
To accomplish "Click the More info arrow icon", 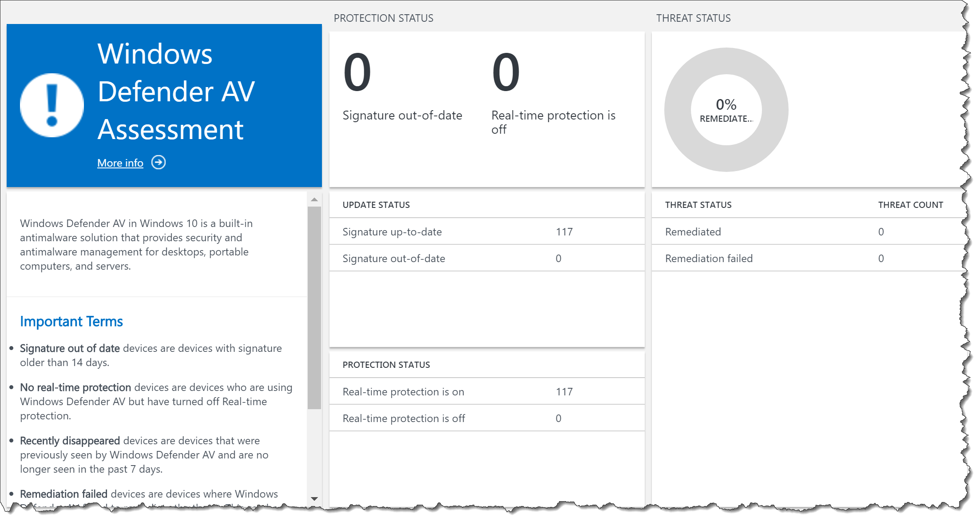I will click(x=159, y=162).
